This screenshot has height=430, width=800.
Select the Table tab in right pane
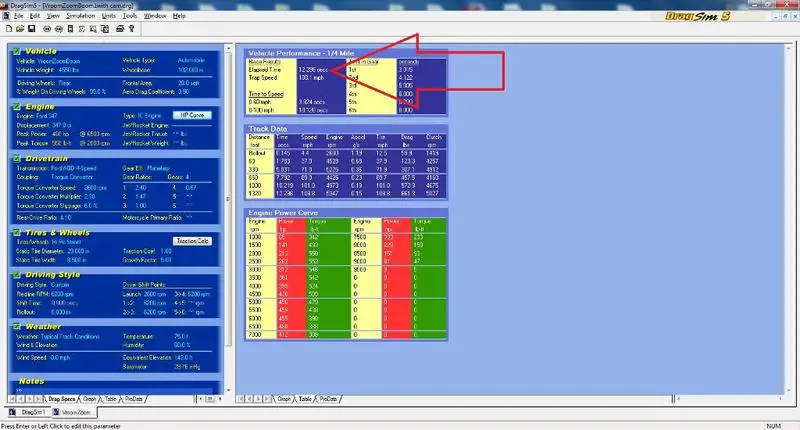[305, 399]
